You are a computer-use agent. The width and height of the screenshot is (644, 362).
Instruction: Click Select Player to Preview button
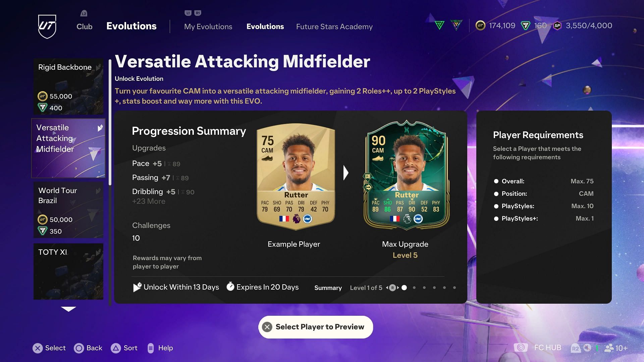[316, 327]
